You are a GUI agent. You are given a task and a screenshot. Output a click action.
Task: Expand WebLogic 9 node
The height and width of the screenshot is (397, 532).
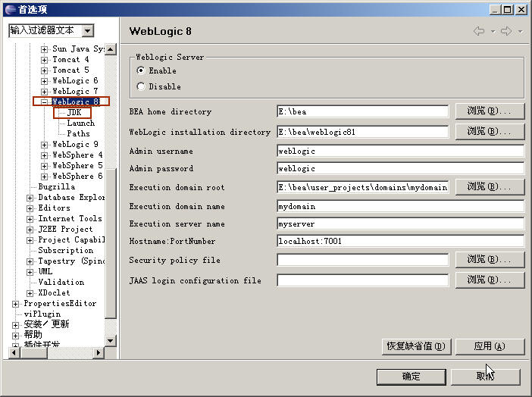(44, 145)
